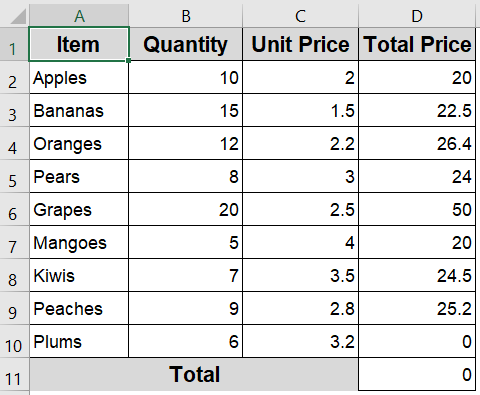Select column D header
The image size is (480, 395).
coord(417,16)
